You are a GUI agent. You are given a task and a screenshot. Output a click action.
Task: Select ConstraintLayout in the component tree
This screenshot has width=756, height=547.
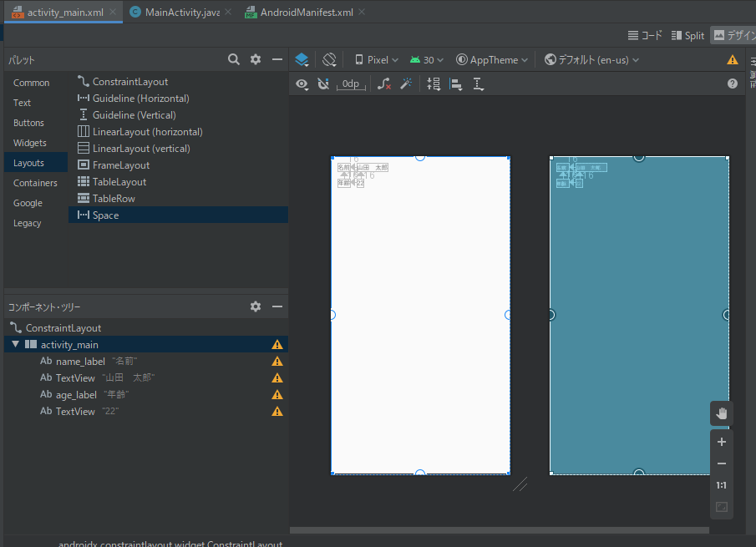146,327
